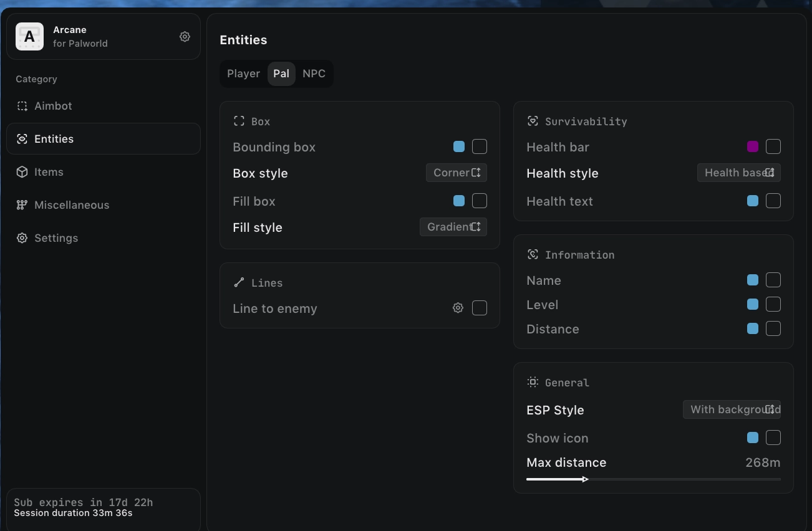
Task: Enable the Line to enemy checkbox
Action: tap(479, 308)
